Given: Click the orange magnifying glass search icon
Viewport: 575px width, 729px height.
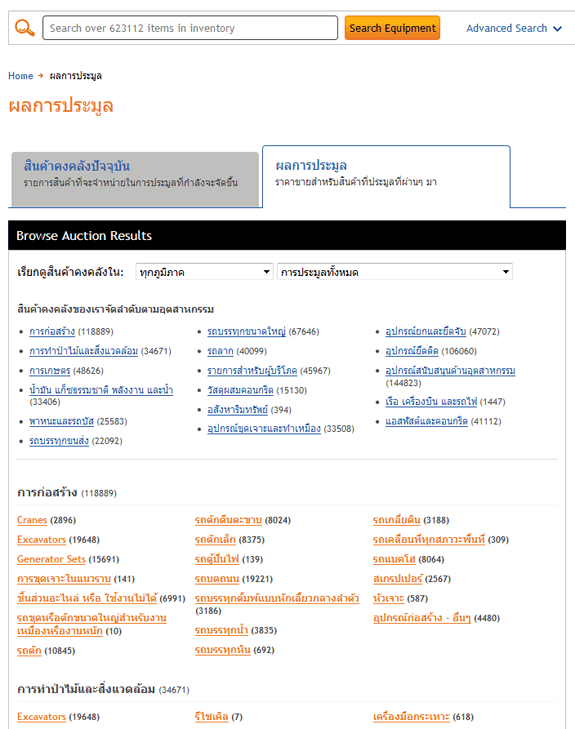Looking at the screenshot, I should coord(25,28).
